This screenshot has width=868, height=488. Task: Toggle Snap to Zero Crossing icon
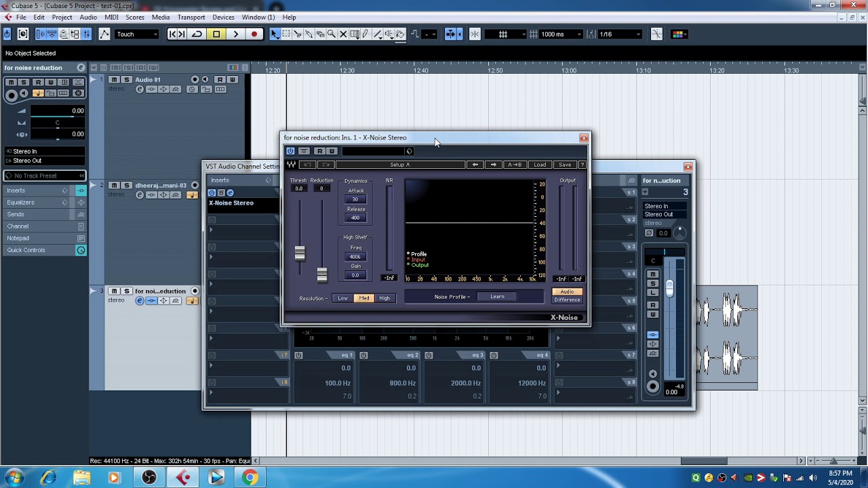(x=656, y=34)
